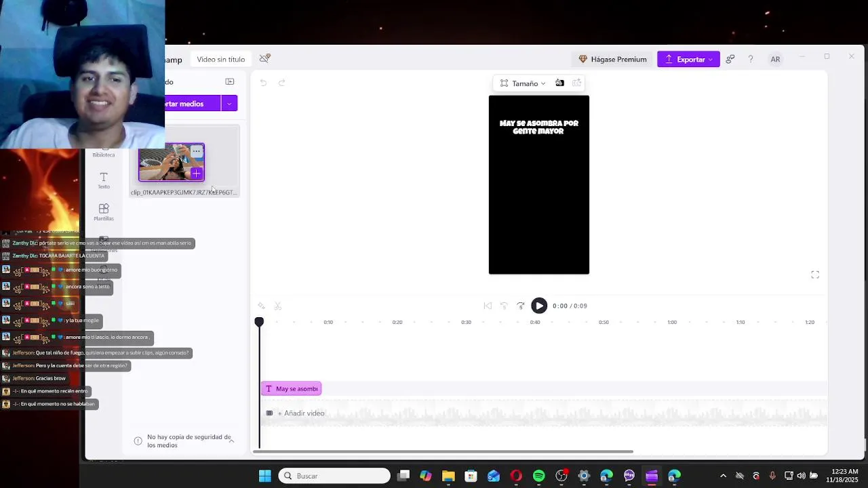Image resolution: width=868 pixels, height=488 pixels.
Task: Play the video preview
Action: [539, 306]
